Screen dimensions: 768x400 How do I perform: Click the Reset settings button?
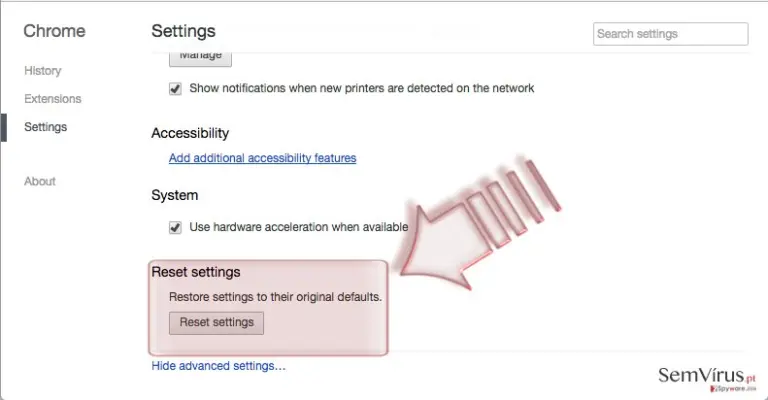(216, 323)
